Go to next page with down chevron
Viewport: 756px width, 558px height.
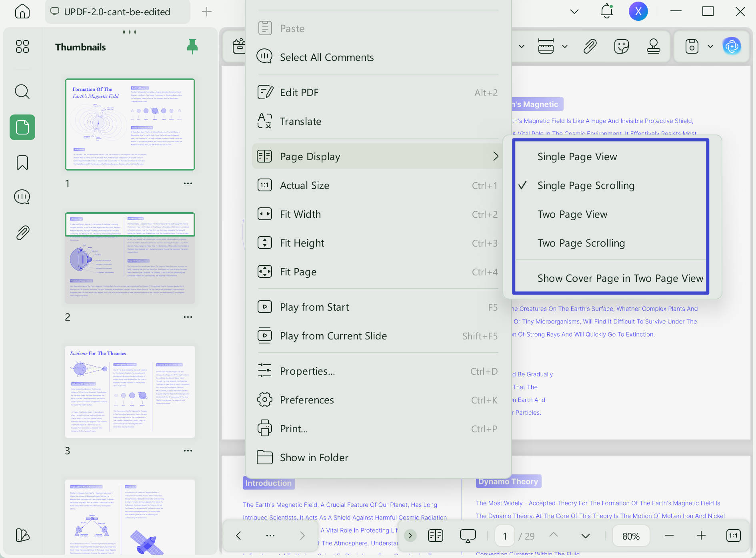point(586,536)
